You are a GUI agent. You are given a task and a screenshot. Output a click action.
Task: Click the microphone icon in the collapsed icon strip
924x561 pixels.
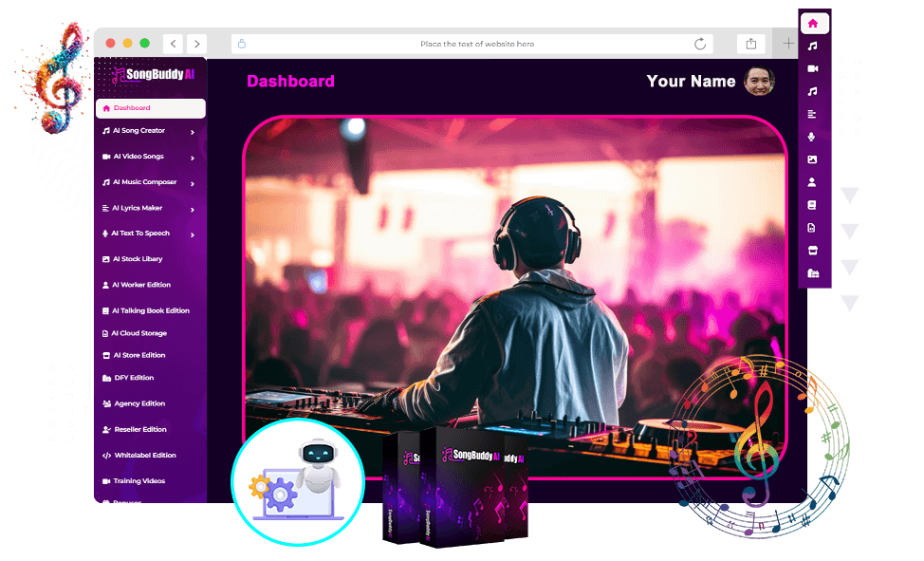tap(813, 137)
